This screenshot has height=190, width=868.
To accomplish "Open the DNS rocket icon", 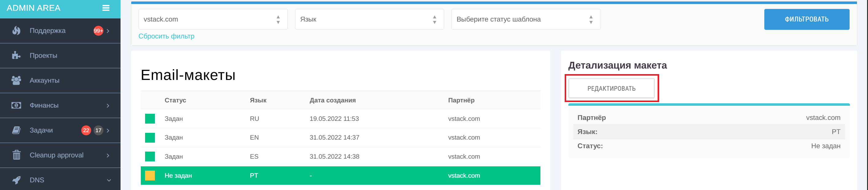I will 16,180.
